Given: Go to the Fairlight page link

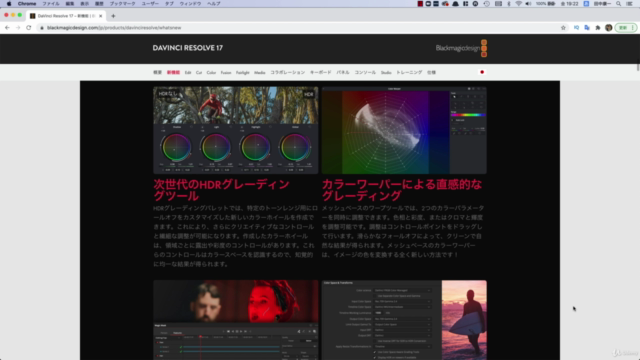Looking at the screenshot, I should point(242,73).
